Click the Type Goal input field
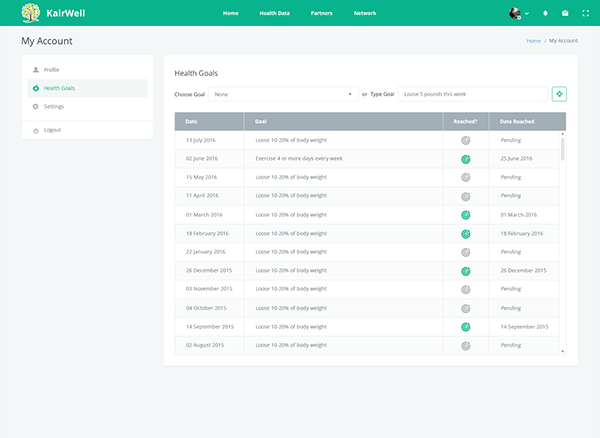Viewport: 600px width, 438px height. pyautogui.click(x=473, y=94)
